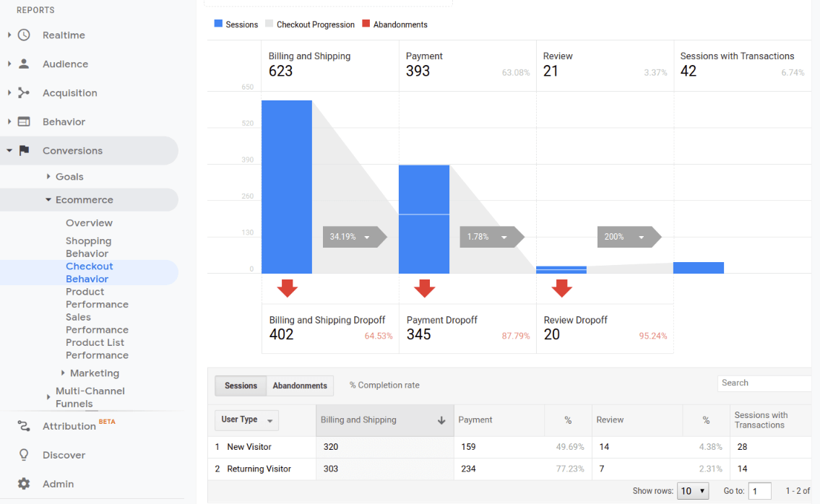Collapse the Ecommerce submenu

coord(48,200)
